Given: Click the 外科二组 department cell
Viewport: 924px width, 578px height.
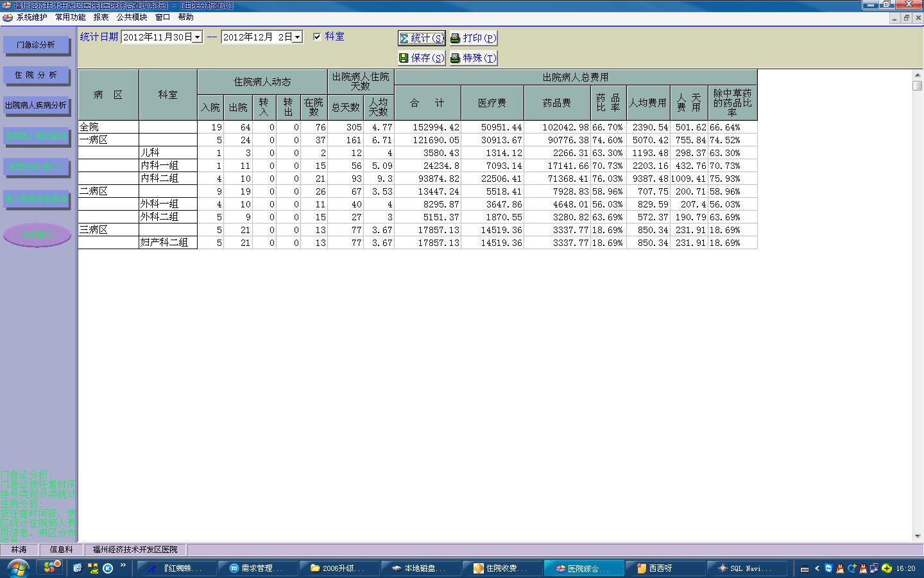Looking at the screenshot, I should click(x=168, y=217).
